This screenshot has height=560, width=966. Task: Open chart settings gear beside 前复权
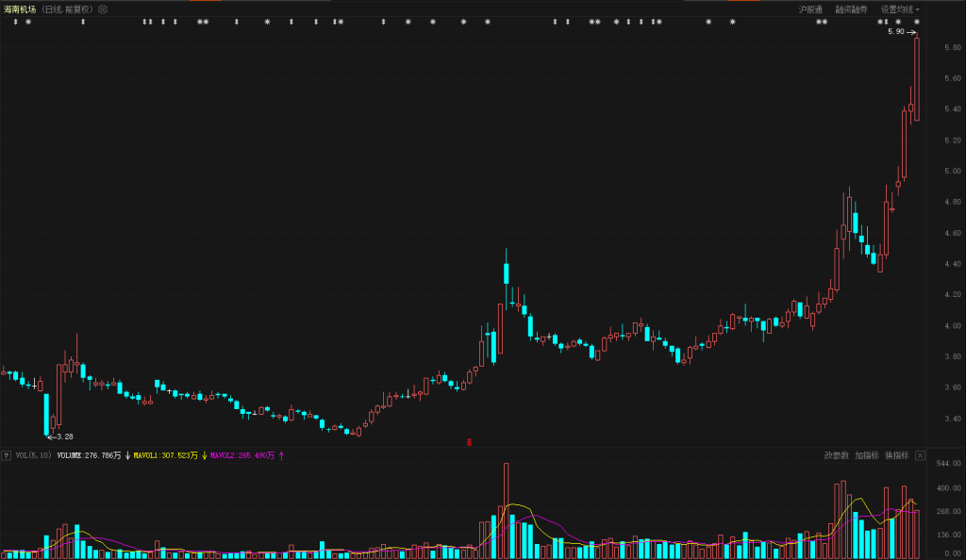(x=103, y=9)
